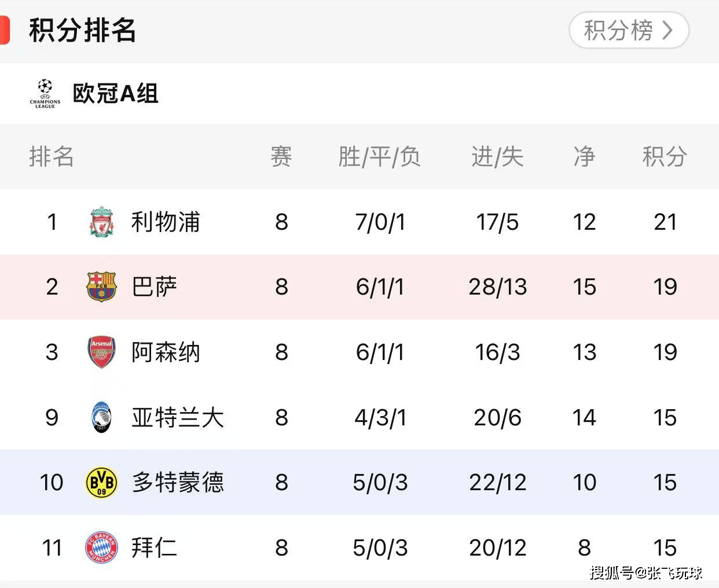Click the 积分 points column header
The width and height of the screenshot is (719, 588).
[665, 157]
